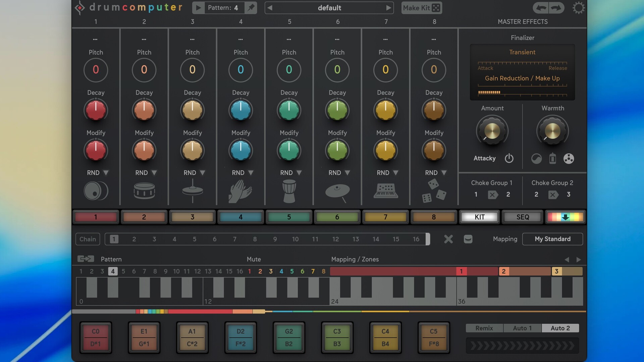
Task: Select channel 1 red tab
Action: (x=96, y=217)
